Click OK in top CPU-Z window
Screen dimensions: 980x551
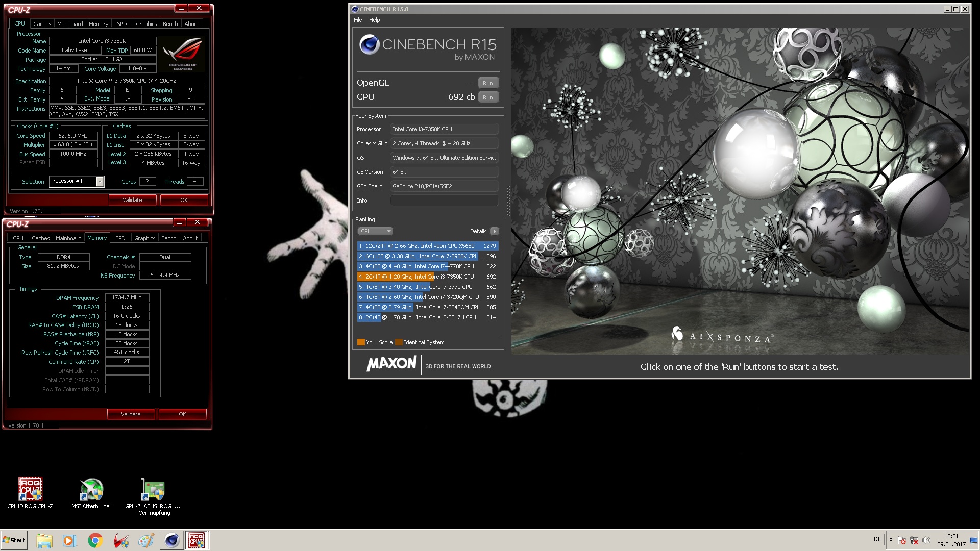[x=184, y=200]
